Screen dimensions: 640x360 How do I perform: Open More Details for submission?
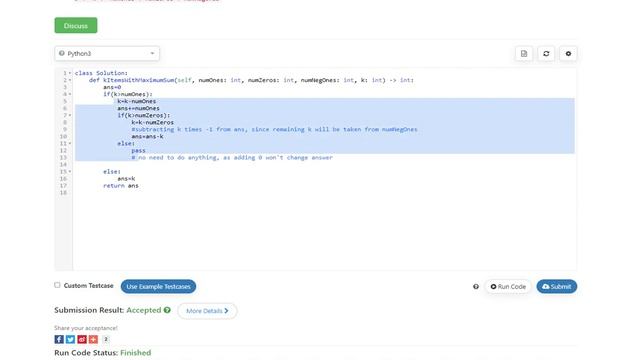pyautogui.click(x=207, y=311)
